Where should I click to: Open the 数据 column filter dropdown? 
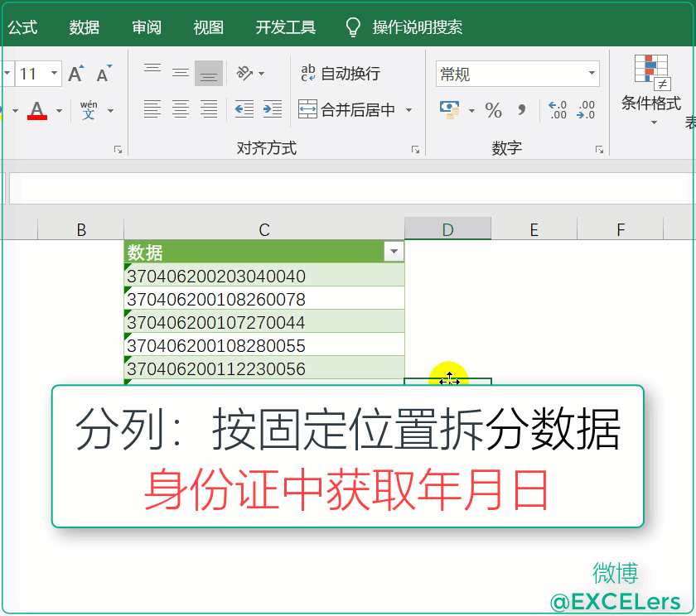(394, 252)
